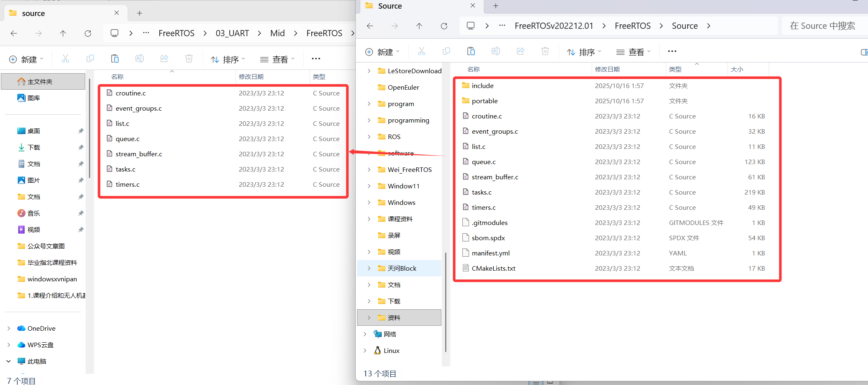
Task: Refresh the right Source window
Action: pyautogui.click(x=444, y=26)
